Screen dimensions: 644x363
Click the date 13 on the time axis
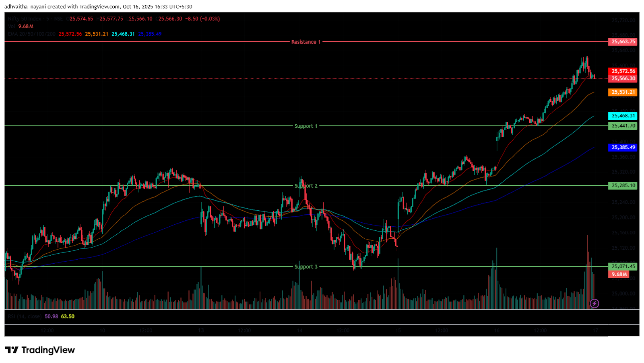click(201, 330)
